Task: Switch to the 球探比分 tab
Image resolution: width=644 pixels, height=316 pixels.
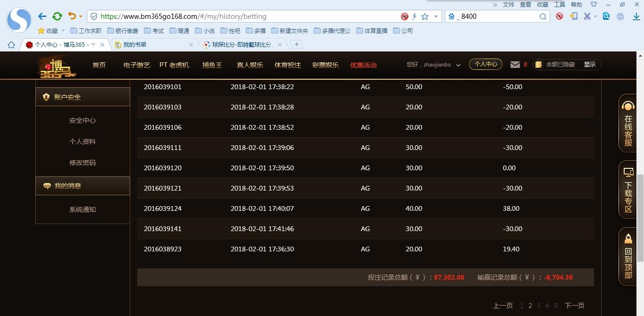Action: (x=243, y=45)
